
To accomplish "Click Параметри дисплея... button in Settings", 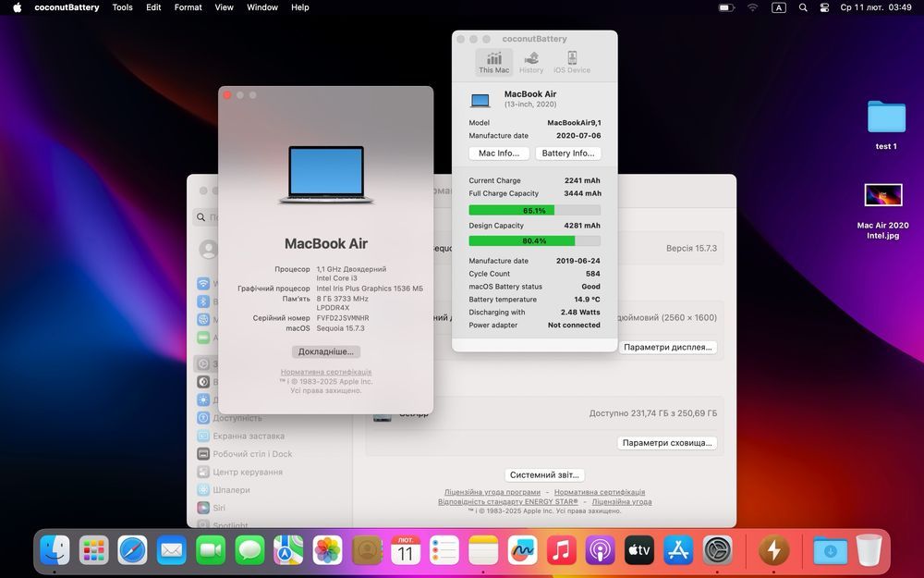I will click(x=668, y=348).
